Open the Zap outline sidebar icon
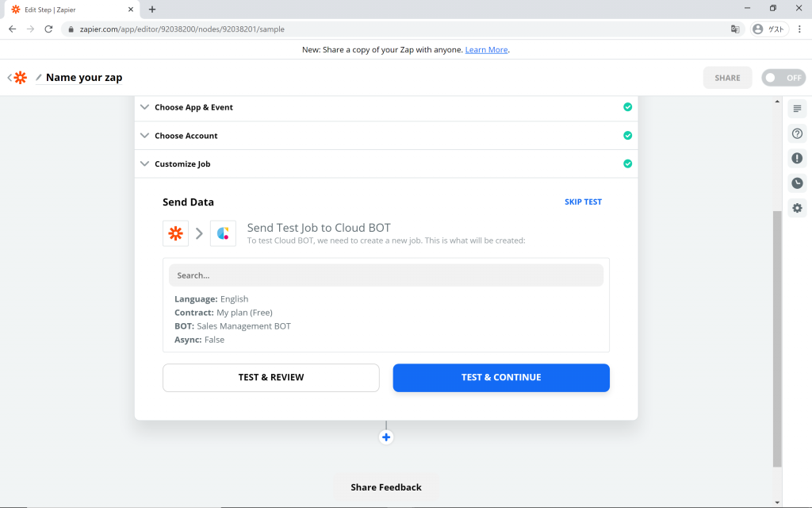Image resolution: width=812 pixels, height=508 pixels. click(797, 108)
